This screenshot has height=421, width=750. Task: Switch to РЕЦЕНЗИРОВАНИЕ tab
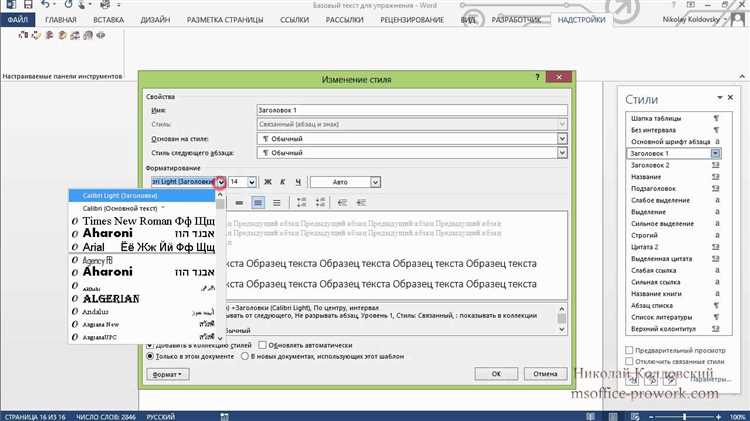[412, 20]
